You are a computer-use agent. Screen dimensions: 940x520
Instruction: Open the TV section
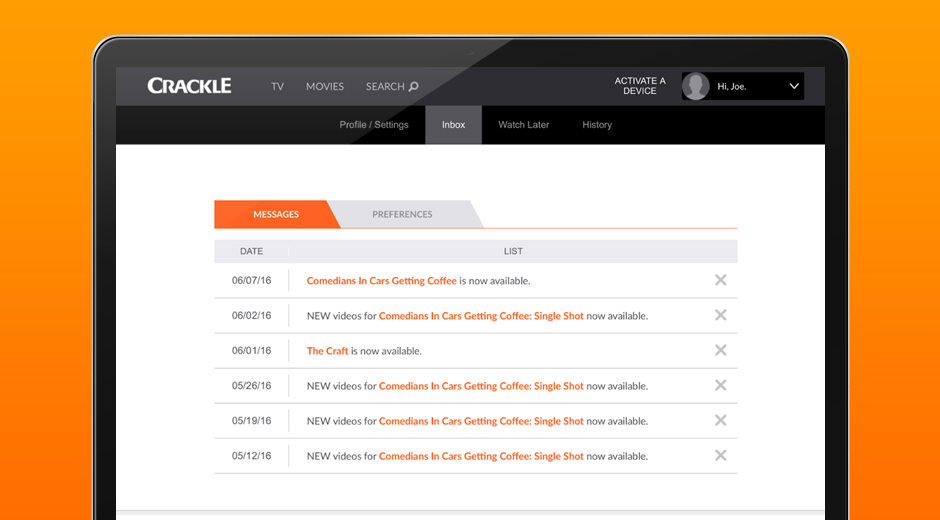coord(277,86)
